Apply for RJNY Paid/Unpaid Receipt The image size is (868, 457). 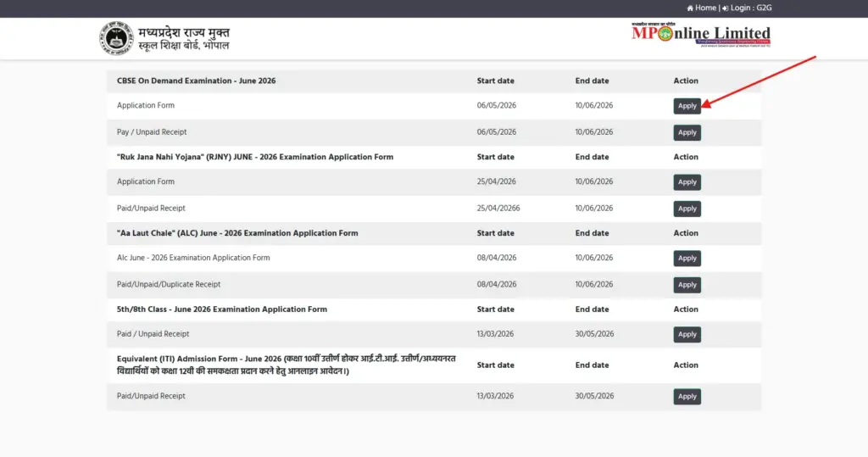687,209
